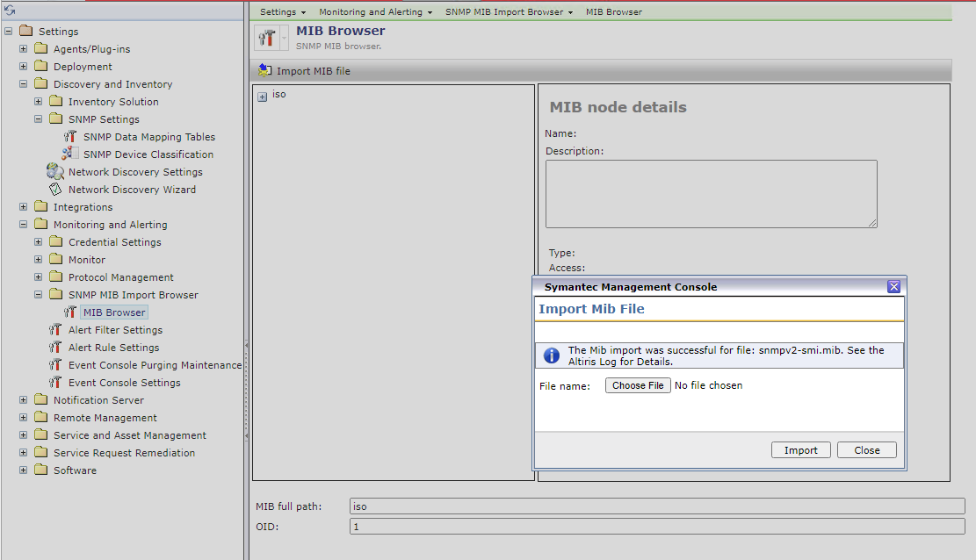
Task: Select Alert Rule Settings in the tree
Action: tap(114, 348)
